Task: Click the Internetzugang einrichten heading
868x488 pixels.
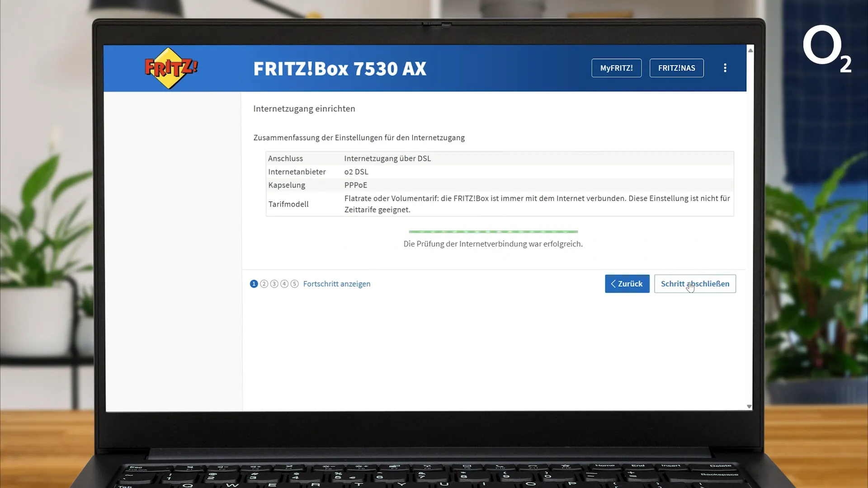Action: pos(304,108)
